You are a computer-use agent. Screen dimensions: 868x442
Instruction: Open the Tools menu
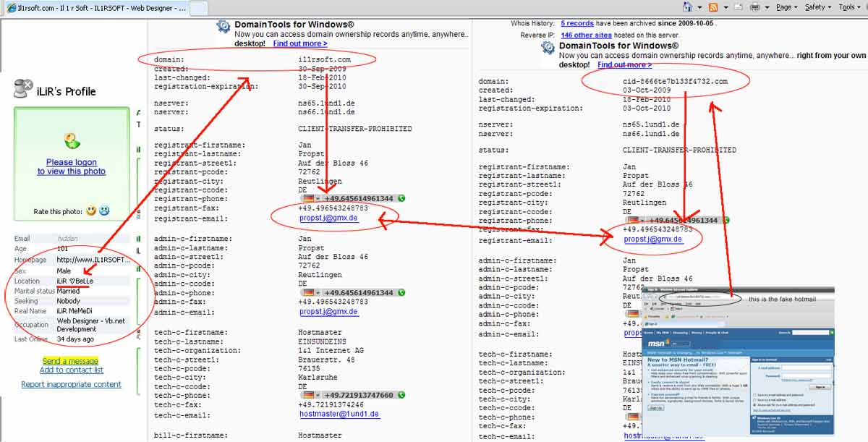[849, 7]
